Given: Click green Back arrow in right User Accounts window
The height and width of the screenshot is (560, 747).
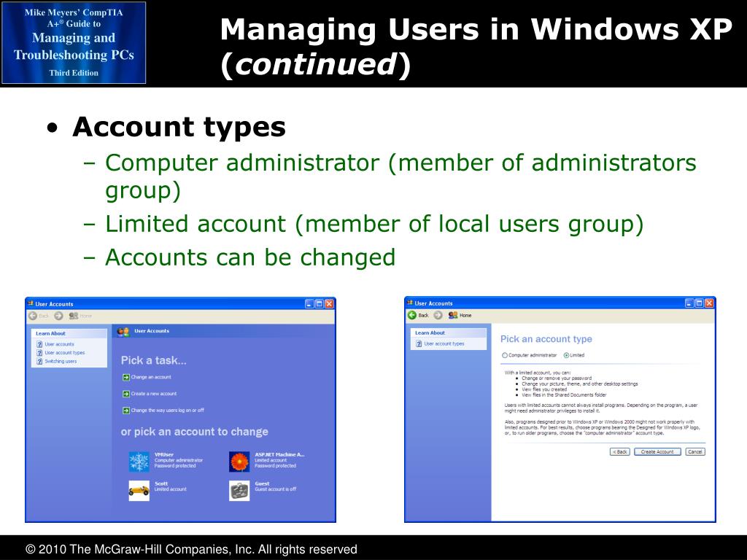Looking at the screenshot, I should coord(412,315).
